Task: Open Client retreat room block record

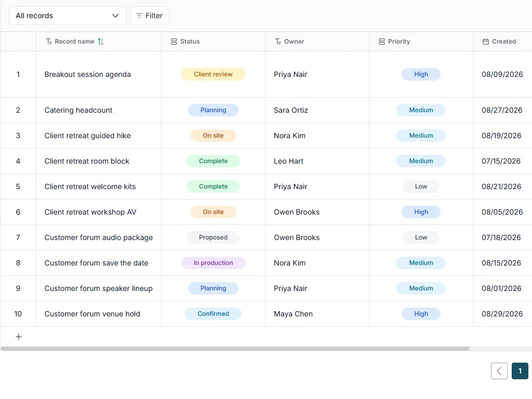Action: click(87, 161)
